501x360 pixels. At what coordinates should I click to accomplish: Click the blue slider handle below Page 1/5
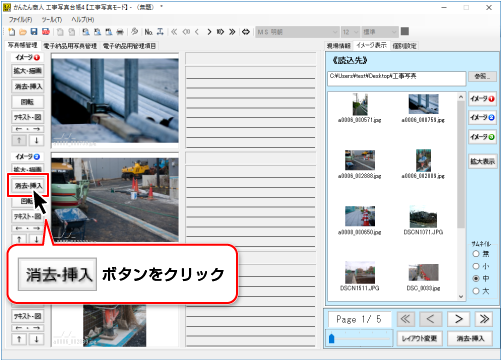(331, 338)
